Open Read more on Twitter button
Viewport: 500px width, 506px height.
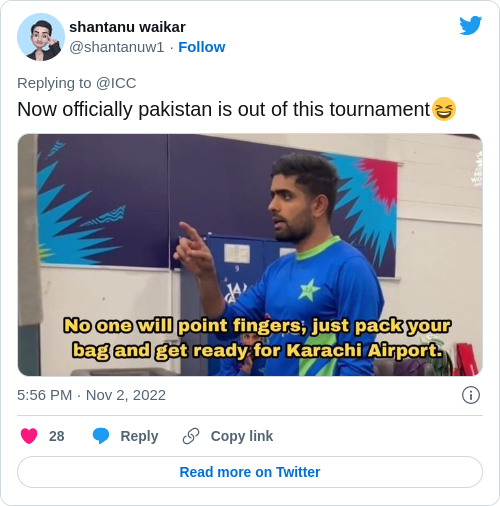[x=250, y=472]
